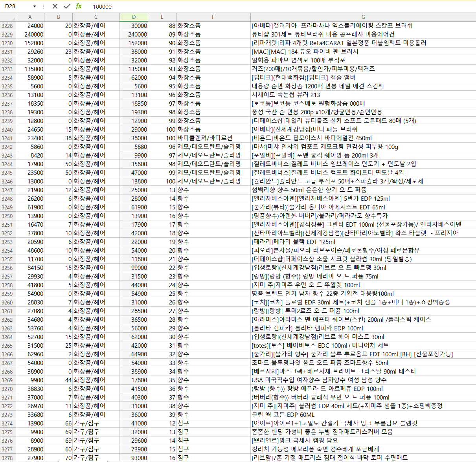Click 화장품/헤어 cell in row 3250
The width and height of the screenshot is (476, 462).
click(x=96, y=216)
